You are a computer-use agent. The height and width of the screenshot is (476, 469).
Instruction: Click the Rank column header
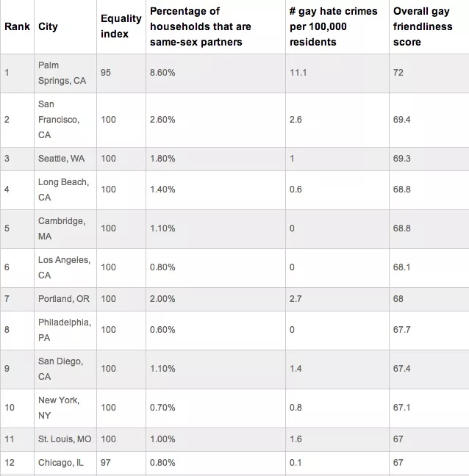(18, 26)
